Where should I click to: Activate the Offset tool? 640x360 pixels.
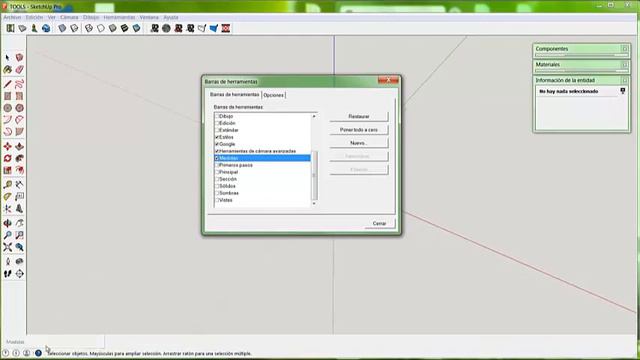(19, 170)
